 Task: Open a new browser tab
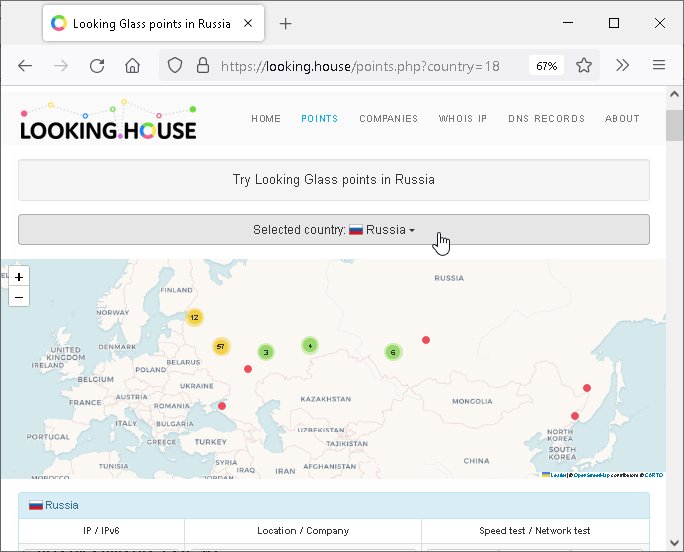point(286,23)
